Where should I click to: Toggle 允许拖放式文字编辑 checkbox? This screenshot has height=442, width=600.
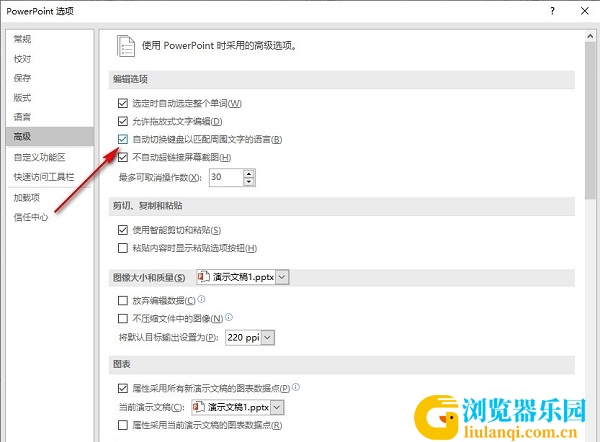coord(122,121)
